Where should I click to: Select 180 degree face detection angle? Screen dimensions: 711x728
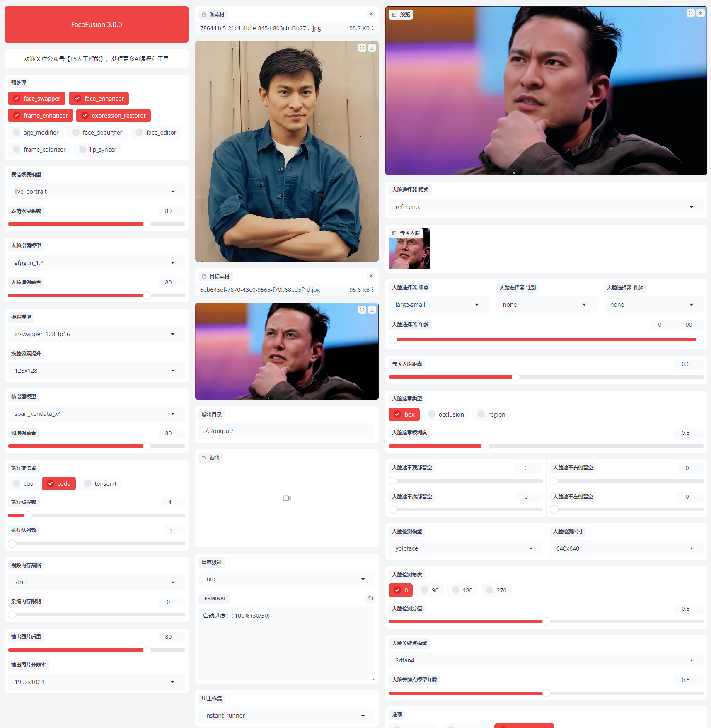(x=462, y=590)
